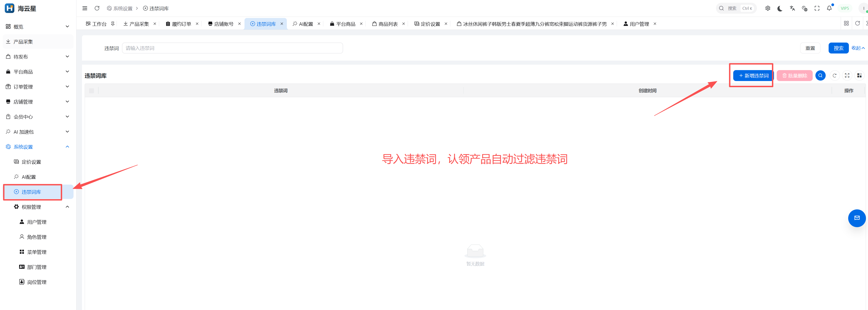This screenshot has height=310, width=868.
Task: Click the blue search circle icon in the table toolbar
Action: [x=820, y=76]
